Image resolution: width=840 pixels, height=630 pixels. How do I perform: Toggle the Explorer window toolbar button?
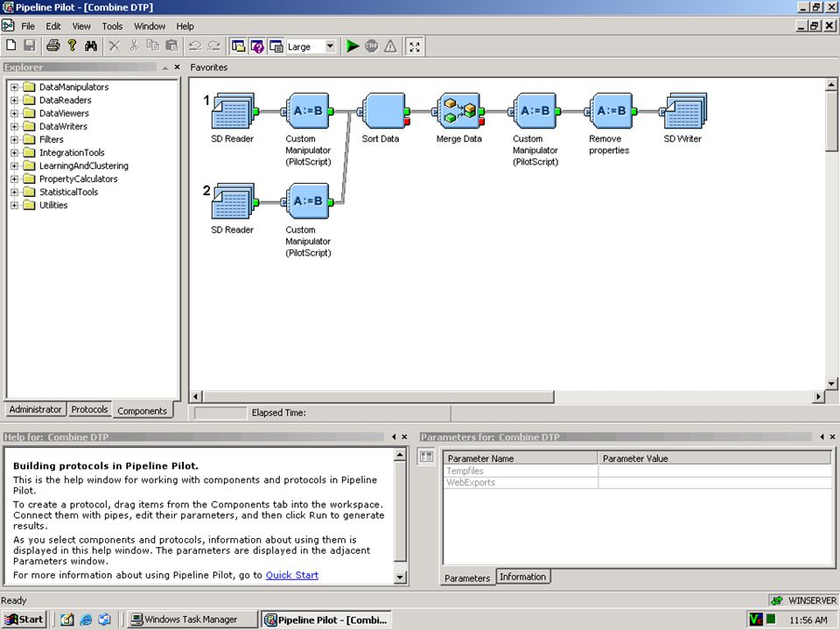pos(238,46)
